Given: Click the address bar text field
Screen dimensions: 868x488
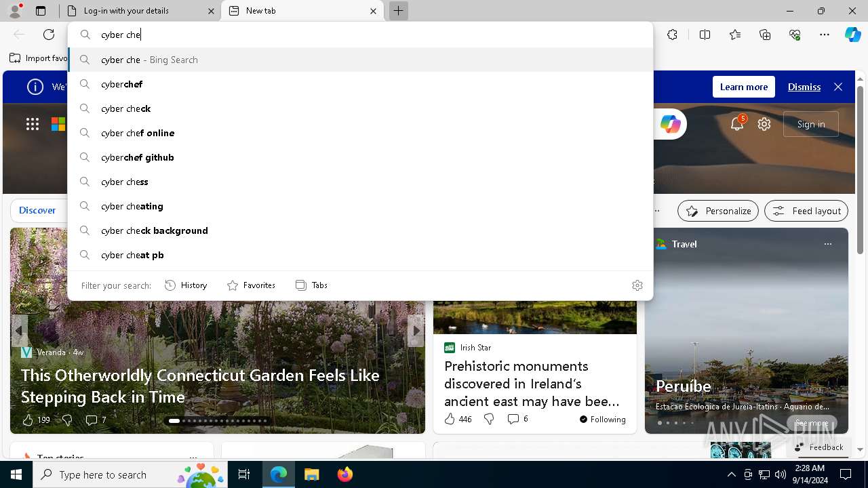Looking at the screenshot, I should 361,35.
